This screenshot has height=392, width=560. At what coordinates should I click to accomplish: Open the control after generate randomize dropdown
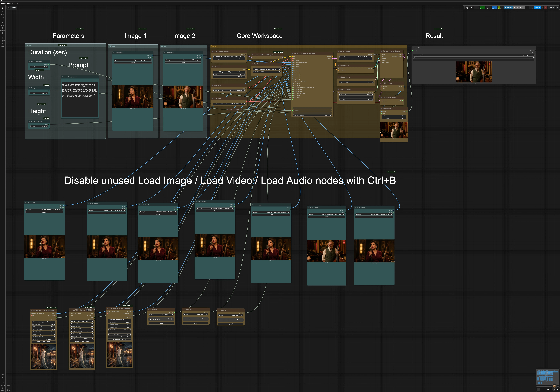click(356, 59)
